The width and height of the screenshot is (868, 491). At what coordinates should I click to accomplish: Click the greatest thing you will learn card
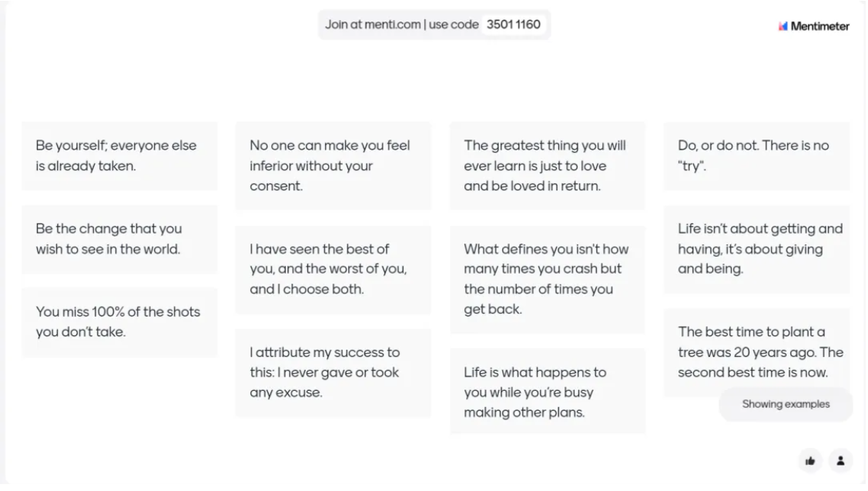pos(548,166)
